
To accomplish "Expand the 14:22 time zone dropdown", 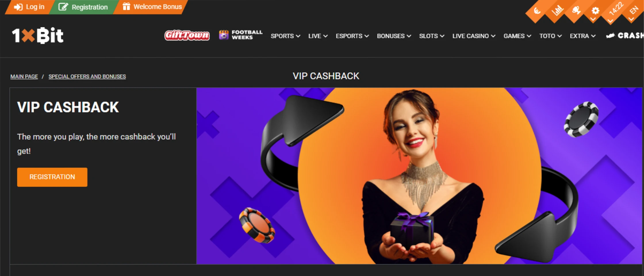I will pos(616,9).
